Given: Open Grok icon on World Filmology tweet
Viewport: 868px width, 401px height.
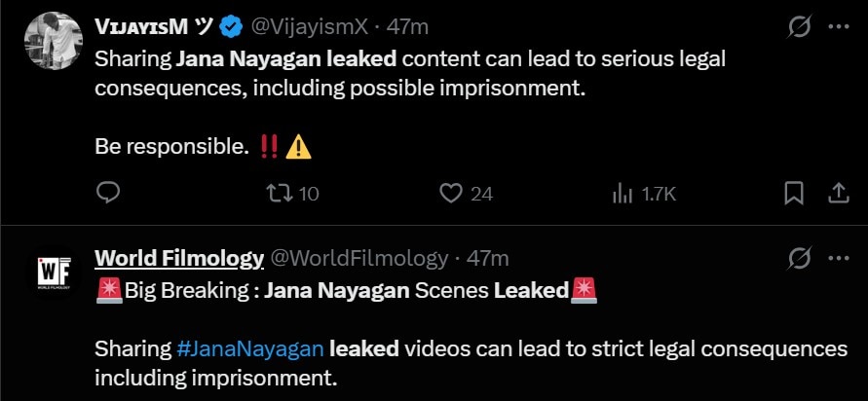Looking at the screenshot, I should coord(799,258).
